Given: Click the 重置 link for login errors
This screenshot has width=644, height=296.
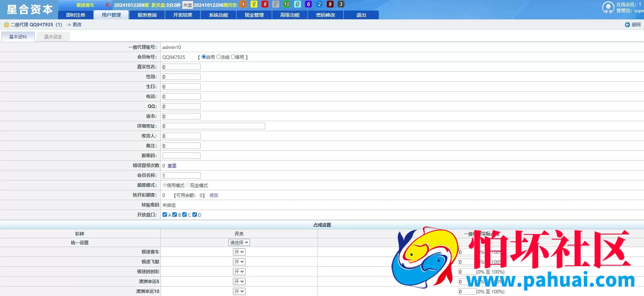Looking at the screenshot, I should click(172, 166).
